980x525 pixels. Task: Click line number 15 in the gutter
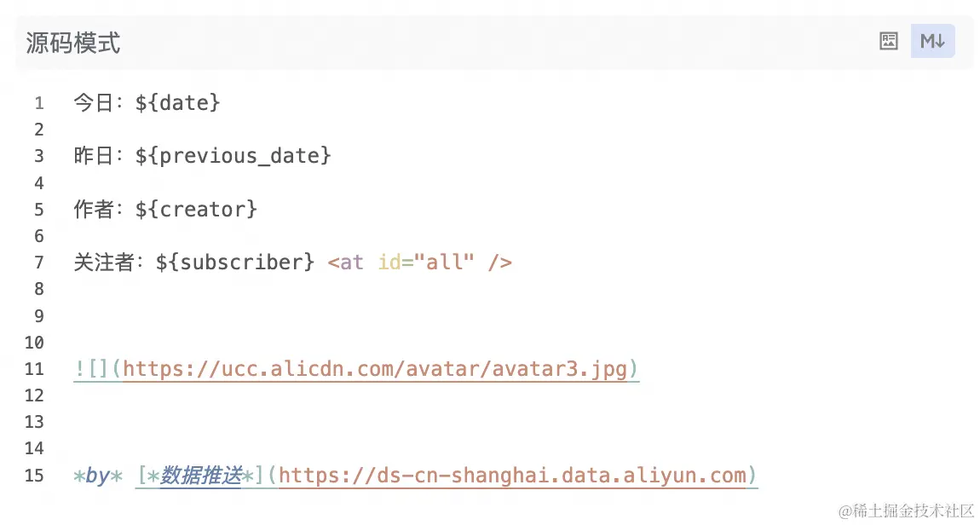pyautogui.click(x=34, y=475)
